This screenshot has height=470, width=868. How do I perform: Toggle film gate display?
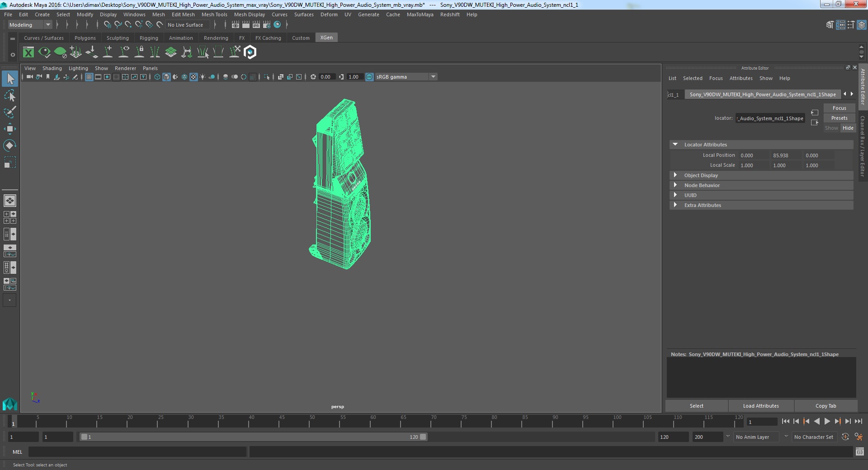pos(98,77)
